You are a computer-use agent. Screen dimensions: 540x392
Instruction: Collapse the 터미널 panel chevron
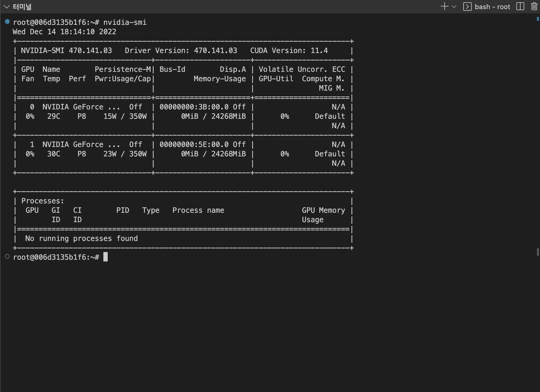[x=7, y=7]
